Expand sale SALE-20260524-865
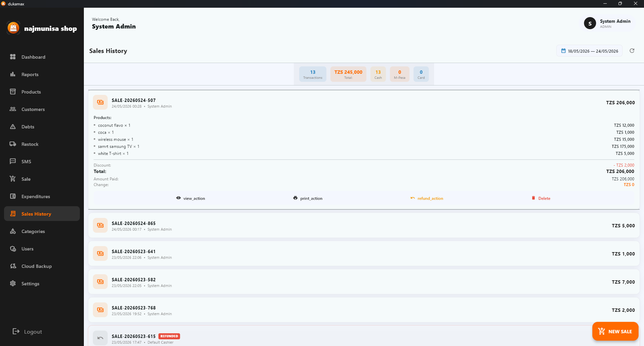This screenshot has width=644, height=346. [364, 226]
